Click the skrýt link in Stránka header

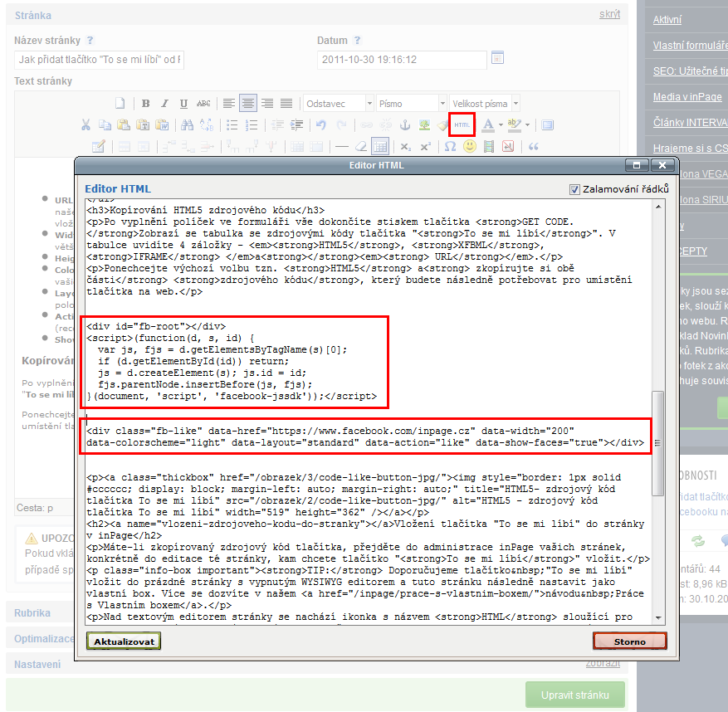pyautogui.click(x=609, y=15)
